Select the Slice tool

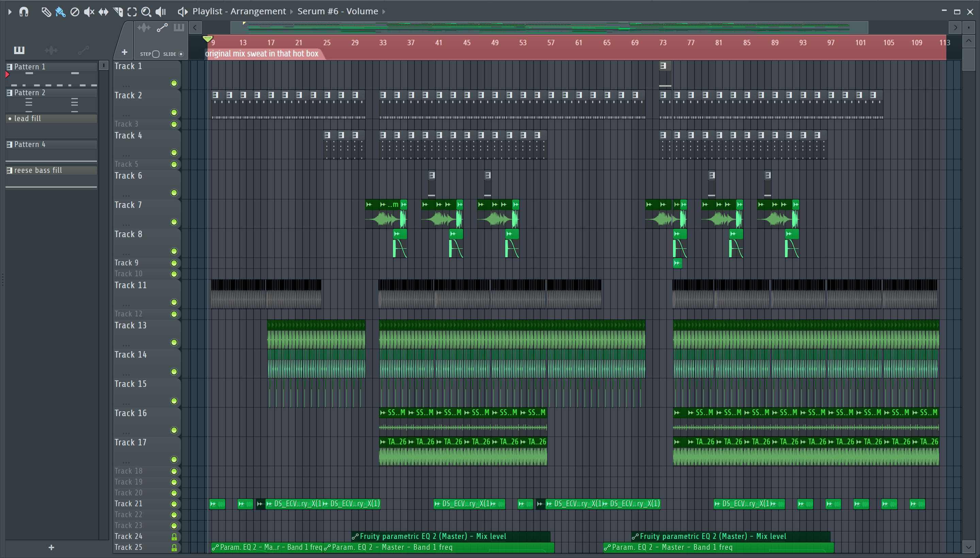tap(118, 12)
